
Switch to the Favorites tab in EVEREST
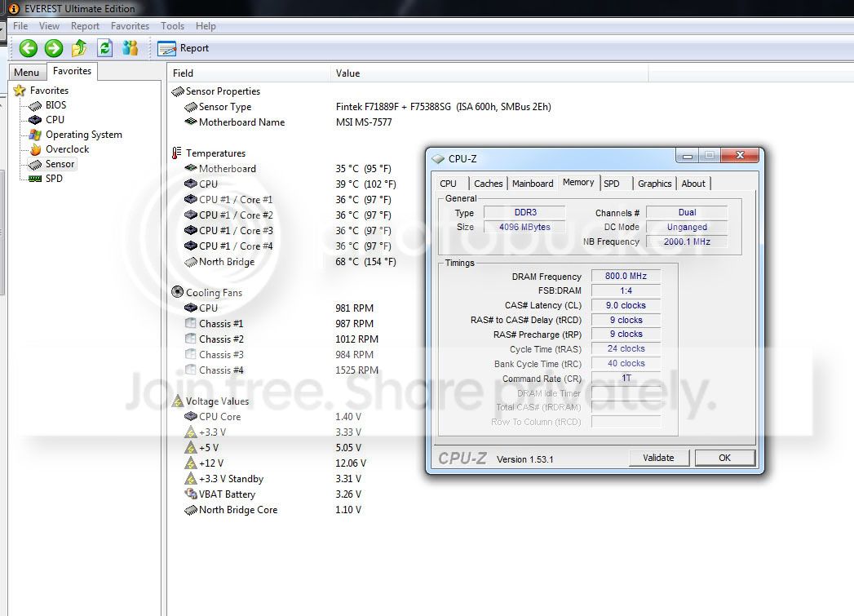tap(72, 71)
